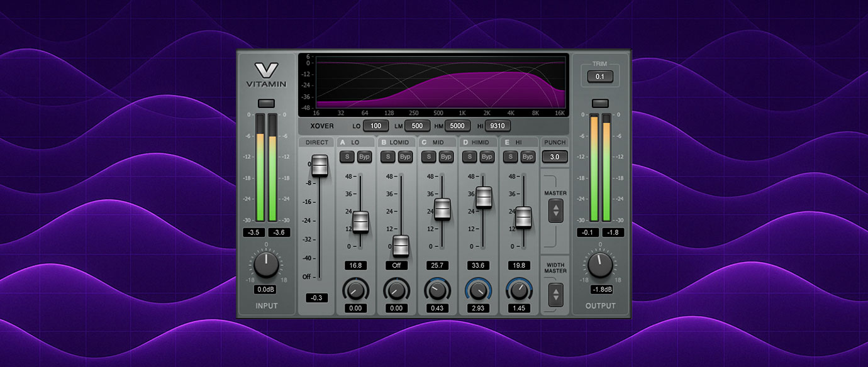Click the output meter link button

tap(601, 103)
